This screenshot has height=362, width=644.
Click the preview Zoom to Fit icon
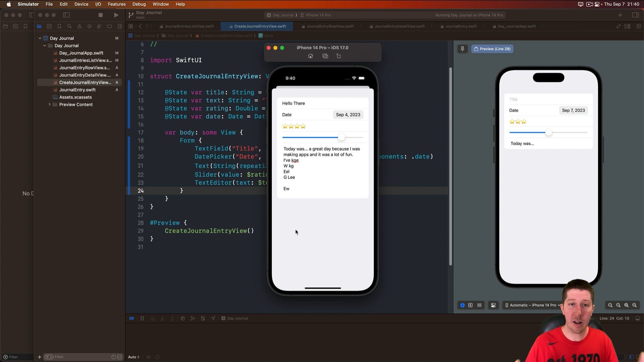click(627, 305)
